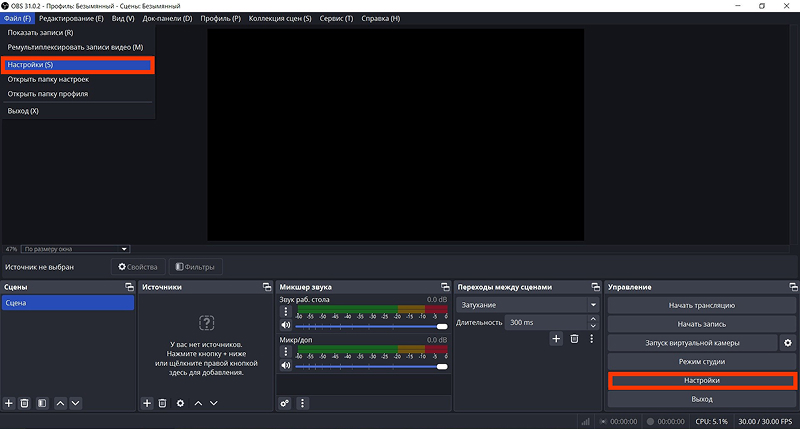Open Вид menu
The height and width of the screenshot is (429, 800).
click(x=123, y=18)
